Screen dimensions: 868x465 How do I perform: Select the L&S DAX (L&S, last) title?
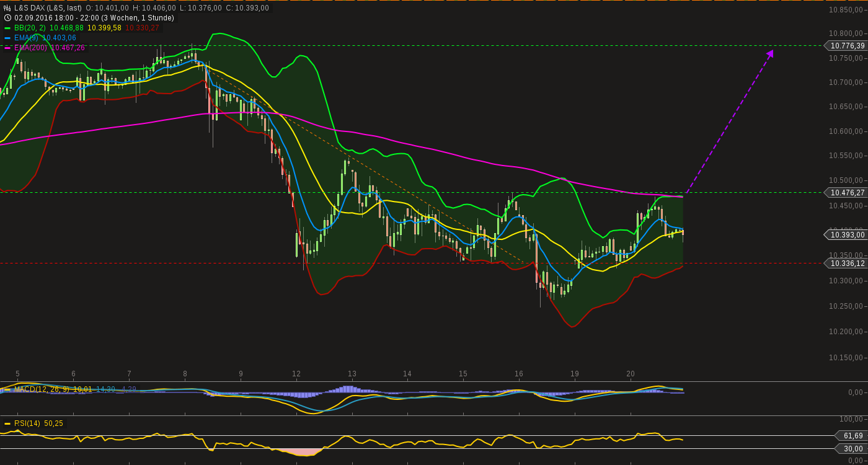48,8
